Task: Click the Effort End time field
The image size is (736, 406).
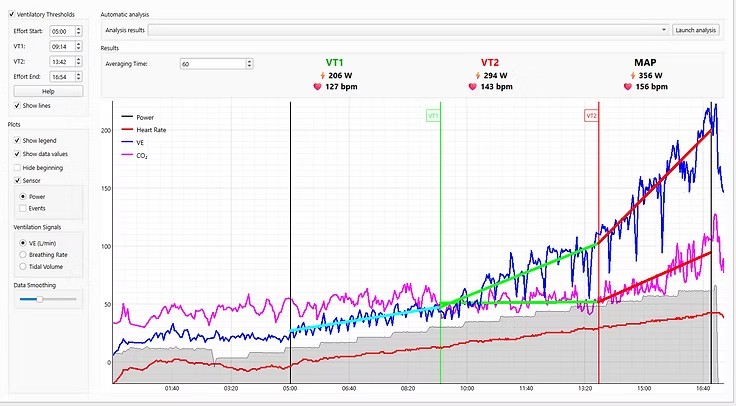Action: (x=62, y=77)
